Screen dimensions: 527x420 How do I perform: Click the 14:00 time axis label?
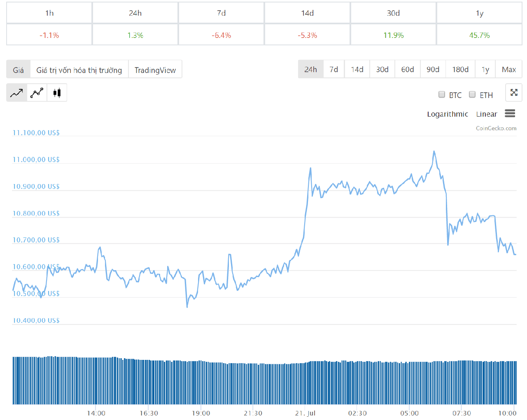point(96,413)
